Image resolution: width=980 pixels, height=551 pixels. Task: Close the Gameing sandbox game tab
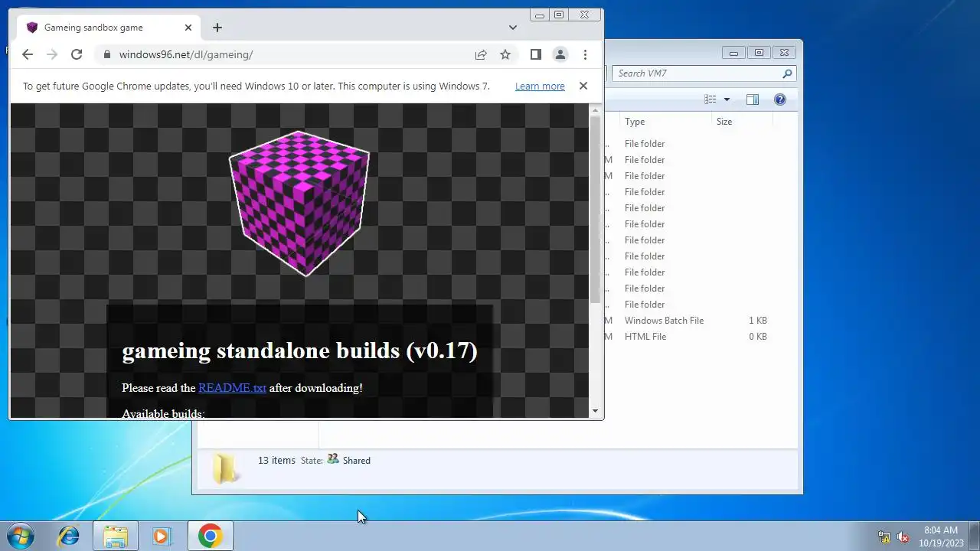(188, 28)
